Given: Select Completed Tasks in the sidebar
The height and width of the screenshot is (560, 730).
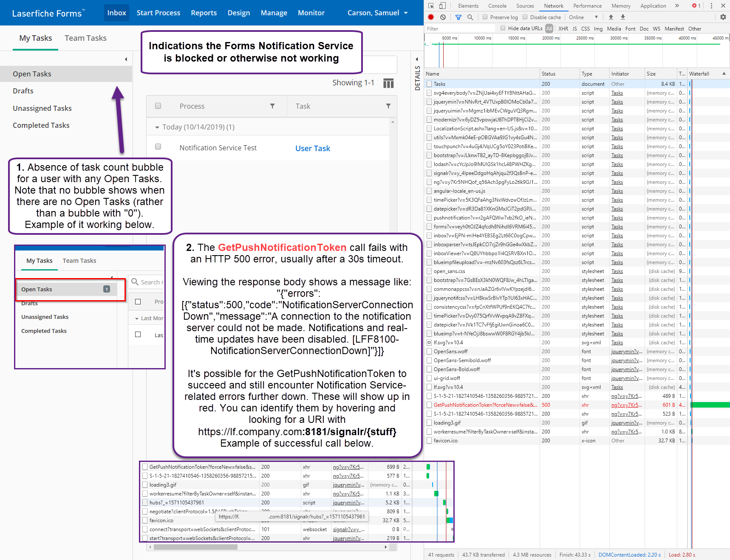Looking at the screenshot, I should [x=41, y=125].
